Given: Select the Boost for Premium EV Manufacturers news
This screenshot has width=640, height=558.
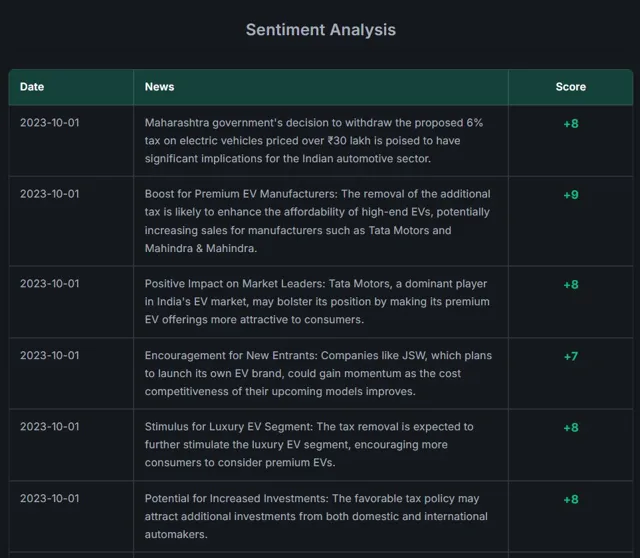Looking at the screenshot, I should tap(318, 221).
